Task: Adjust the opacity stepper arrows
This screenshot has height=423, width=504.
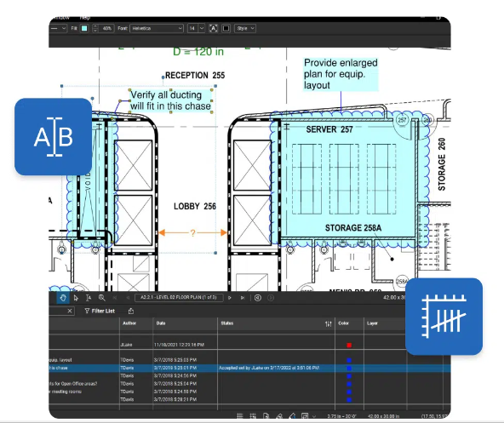Action: point(95,28)
